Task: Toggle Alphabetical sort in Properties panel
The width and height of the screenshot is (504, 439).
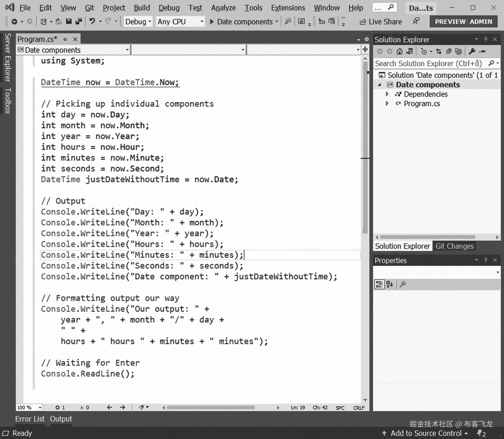Action: pos(390,284)
